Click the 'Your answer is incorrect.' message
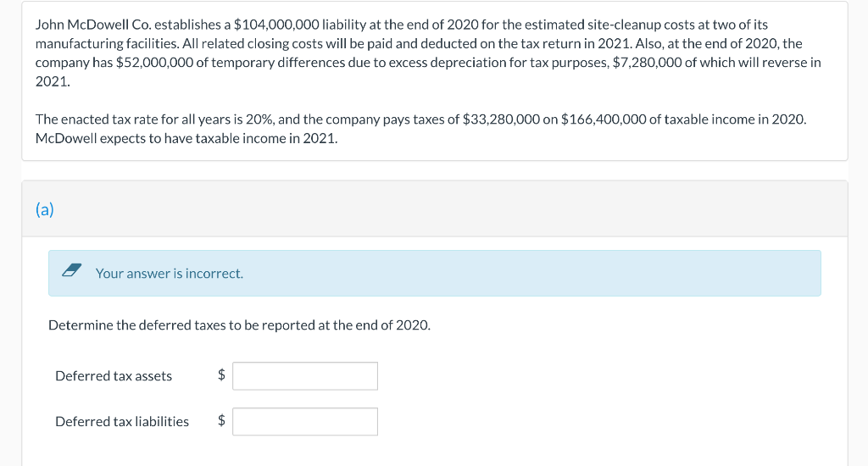The height and width of the screenshot is (466, 868). (170, 274)
